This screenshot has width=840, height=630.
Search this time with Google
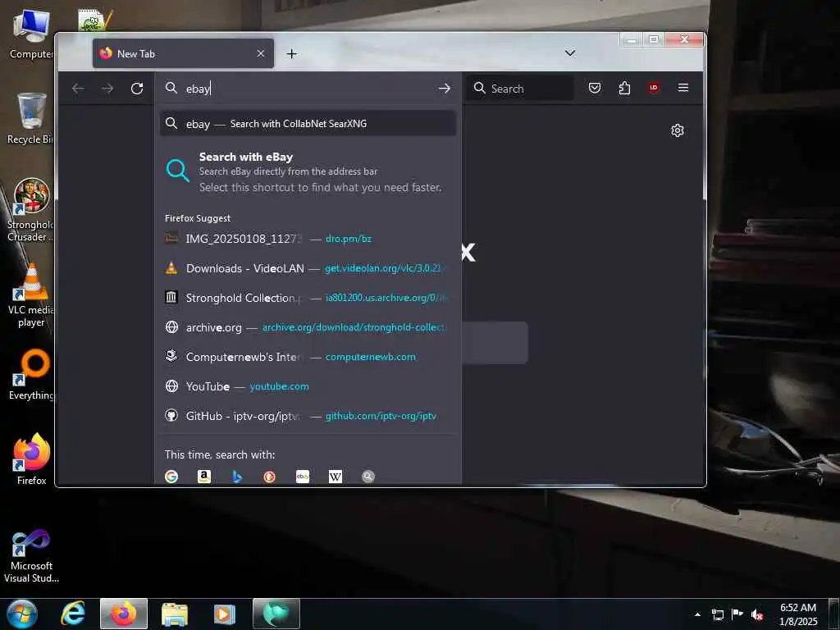click(x=171, y=477)
